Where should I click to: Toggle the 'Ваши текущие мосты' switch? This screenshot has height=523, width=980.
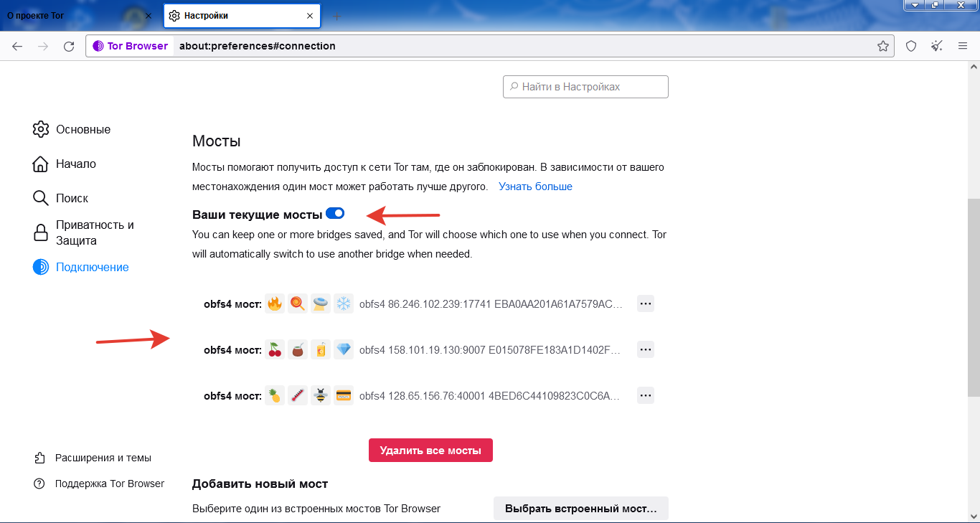(335, 213)
